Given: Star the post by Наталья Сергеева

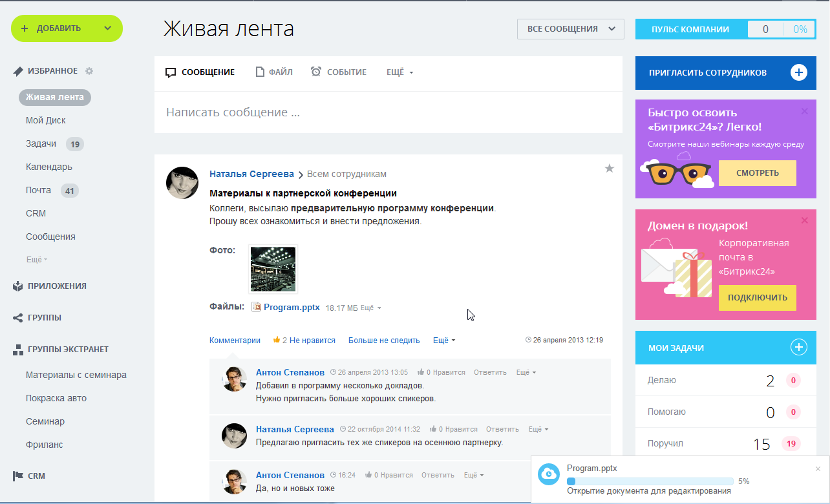Looking at the screenshot, I should (609, 169).
